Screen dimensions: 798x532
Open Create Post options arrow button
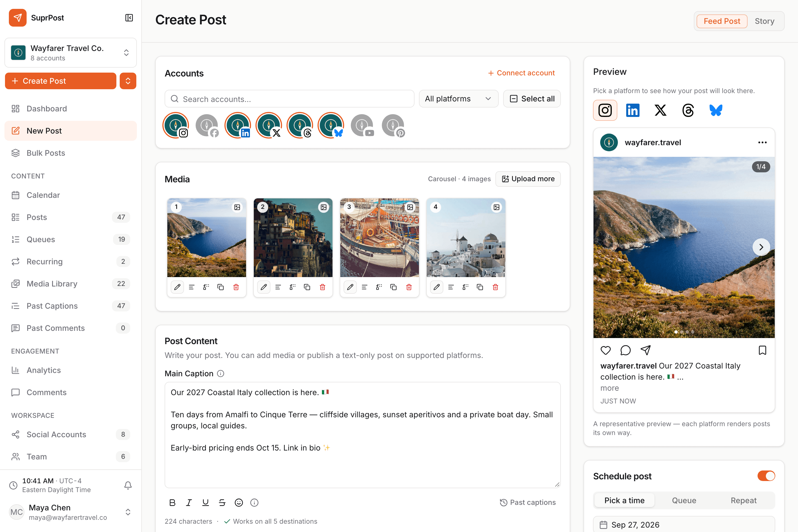tap(128, 81)
